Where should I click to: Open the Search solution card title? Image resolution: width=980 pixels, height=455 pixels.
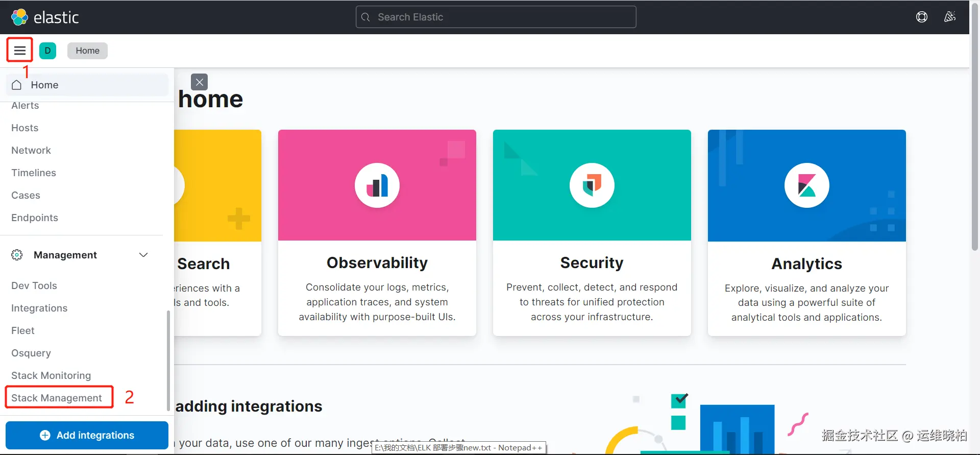[204, 264]
